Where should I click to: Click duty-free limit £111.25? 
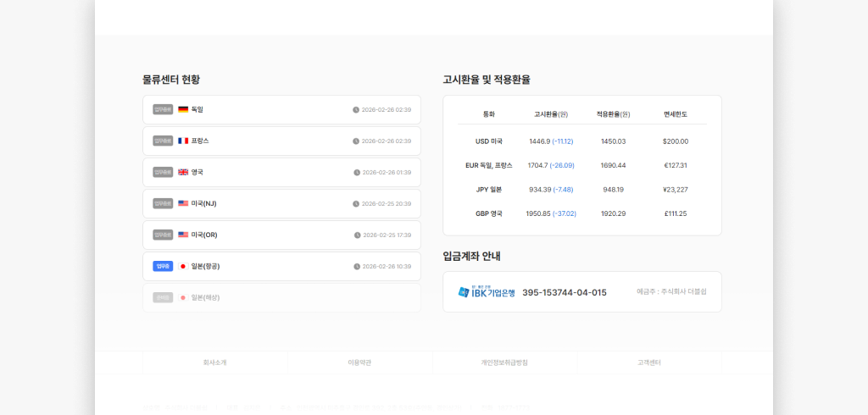click(676, 213)
